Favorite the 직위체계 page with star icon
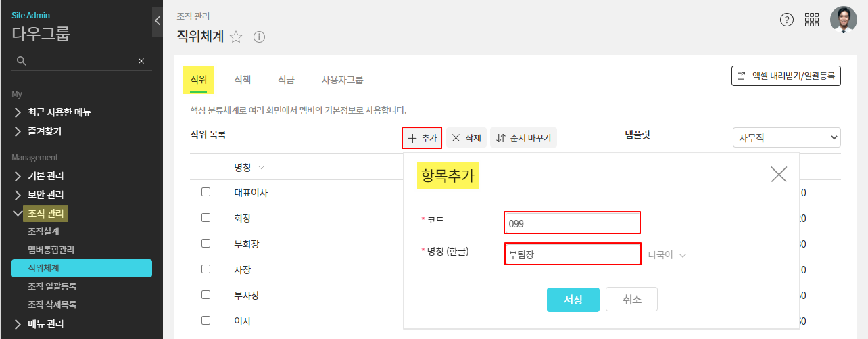Viewport: 868px width, 339px height. [x=236, y=37]
